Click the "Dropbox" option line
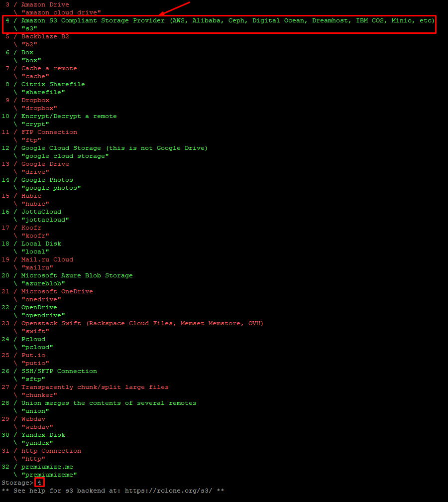The height and width of the screenshot is (502, 448). pyautogui.click(x=35, y=100)
